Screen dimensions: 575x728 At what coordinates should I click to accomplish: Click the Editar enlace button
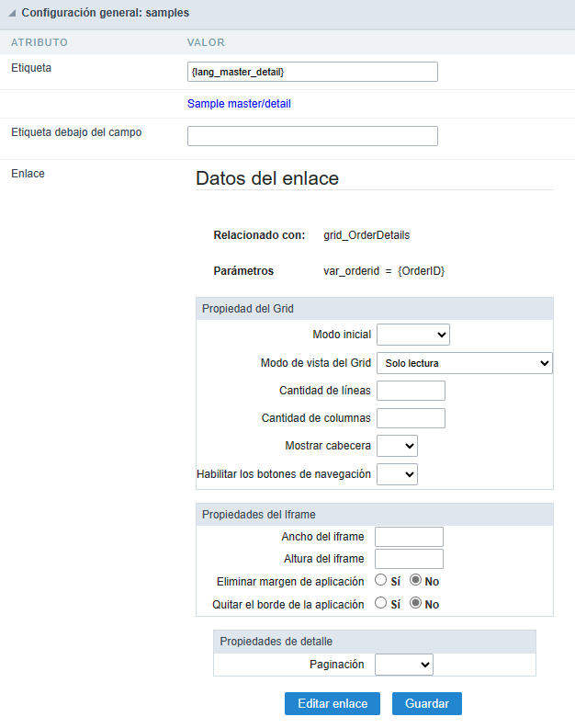click(x=332, y=703)
